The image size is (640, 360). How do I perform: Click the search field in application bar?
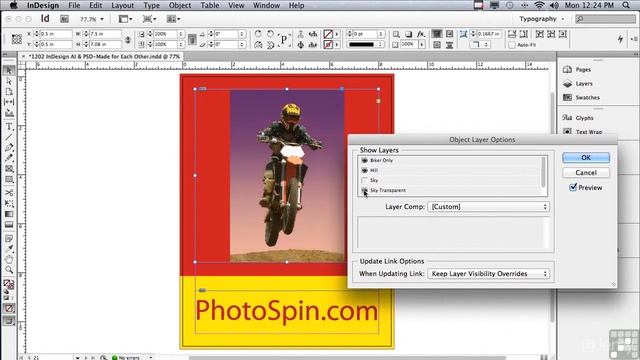point(605,19)
